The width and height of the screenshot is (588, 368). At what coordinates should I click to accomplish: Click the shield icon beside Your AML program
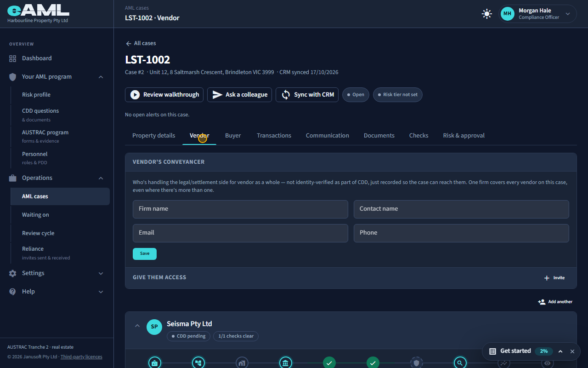[13, 77]
